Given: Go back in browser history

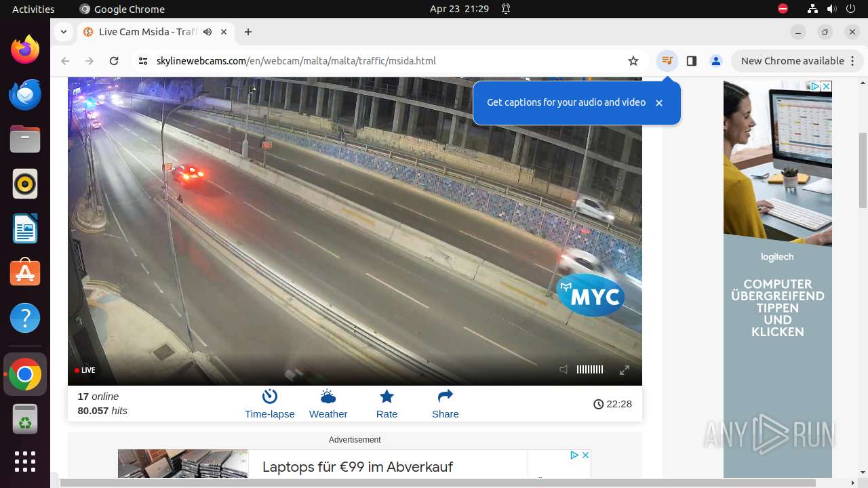Looking at the screenshot, I should coord(65,61).
